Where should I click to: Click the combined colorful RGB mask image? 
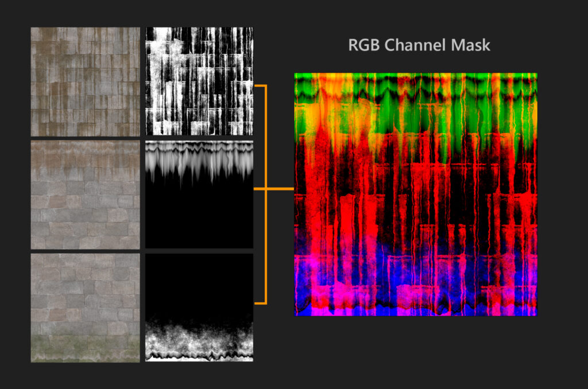416,194
